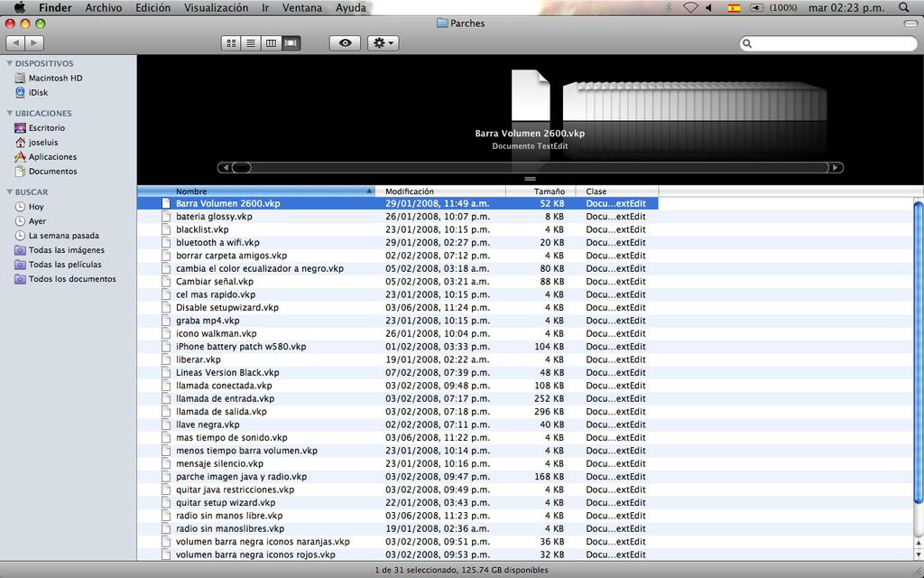
Task: Click the Wi-Fi status icon
Action: click(x=690, y=8)
